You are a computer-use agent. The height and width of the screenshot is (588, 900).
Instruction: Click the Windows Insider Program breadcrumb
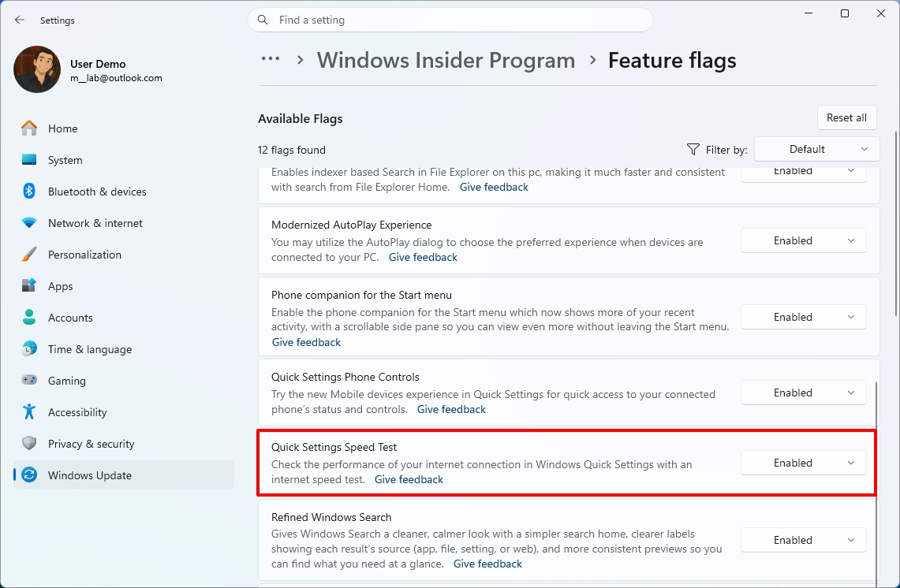point(446,60)
